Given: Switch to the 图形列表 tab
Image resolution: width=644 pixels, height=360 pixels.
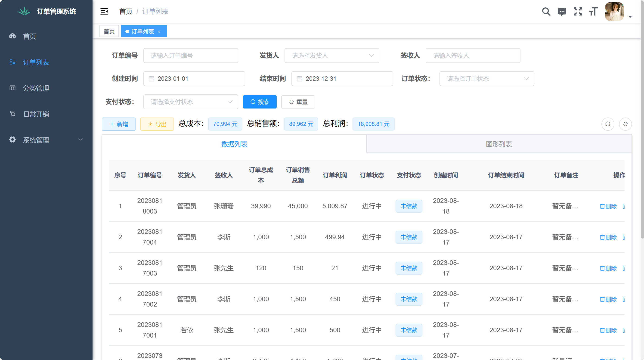Looking at the screenshot, I should [x=499, y=144].
